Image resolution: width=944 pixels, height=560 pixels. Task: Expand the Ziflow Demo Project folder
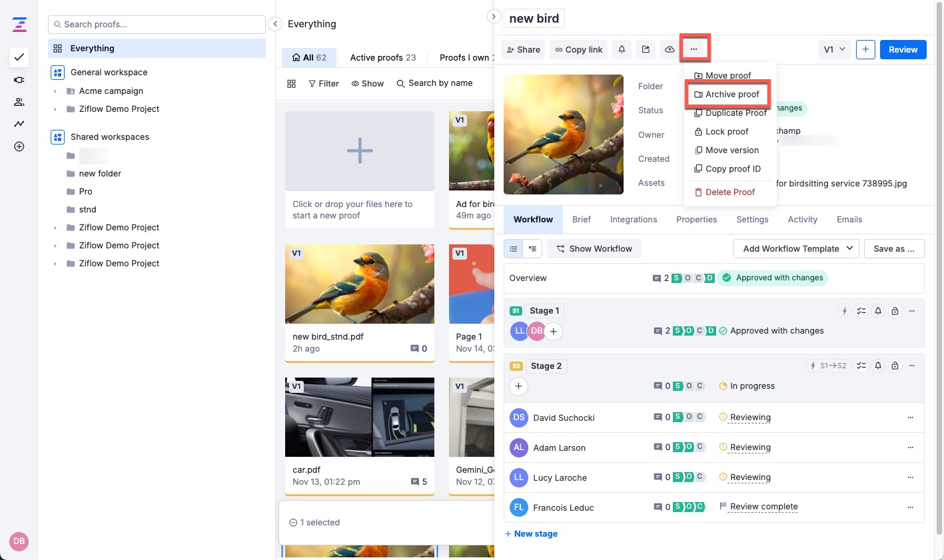pos(56,227)
